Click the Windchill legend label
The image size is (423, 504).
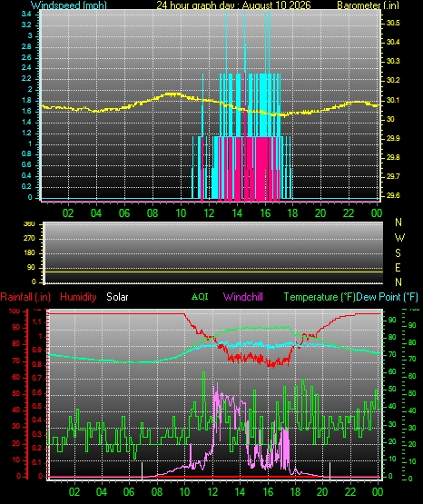[242, 297]
